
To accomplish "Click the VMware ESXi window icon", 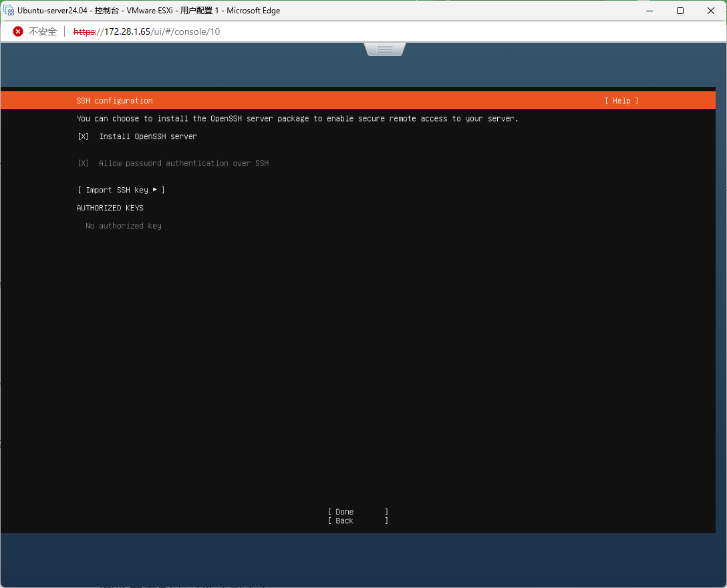I will pos(9,11).
